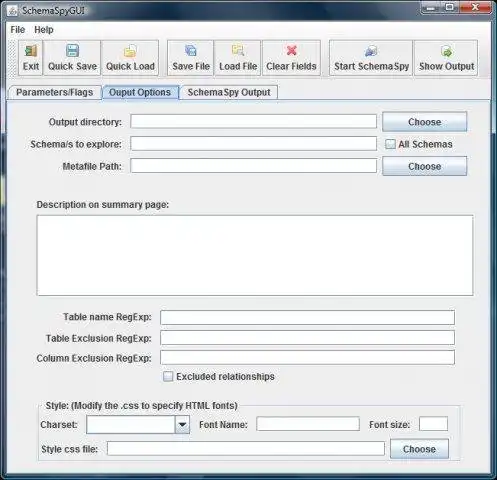Click the Save File toolbar icon
This screenshot has height=480, width=497.
click(x=191, y=51)
